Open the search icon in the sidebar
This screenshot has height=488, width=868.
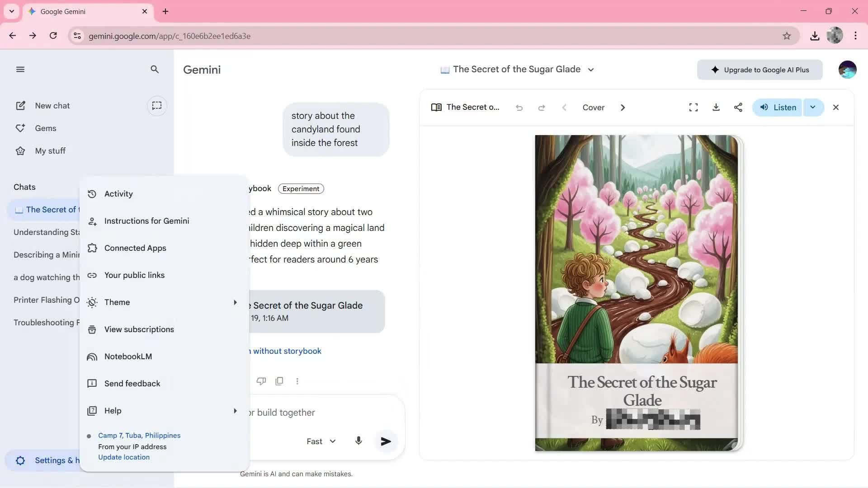(155, 70)
